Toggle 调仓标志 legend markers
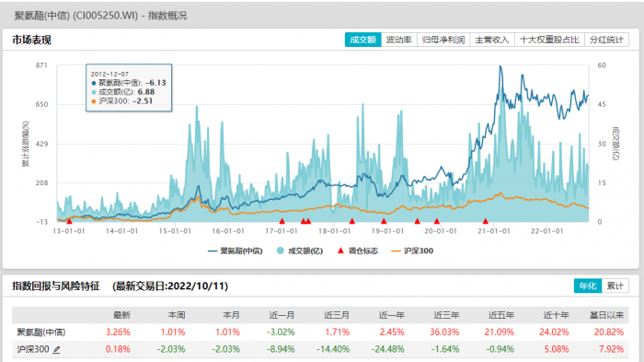Image resolution: width=644 pixels, height=362 pixels. coord(357,251)
